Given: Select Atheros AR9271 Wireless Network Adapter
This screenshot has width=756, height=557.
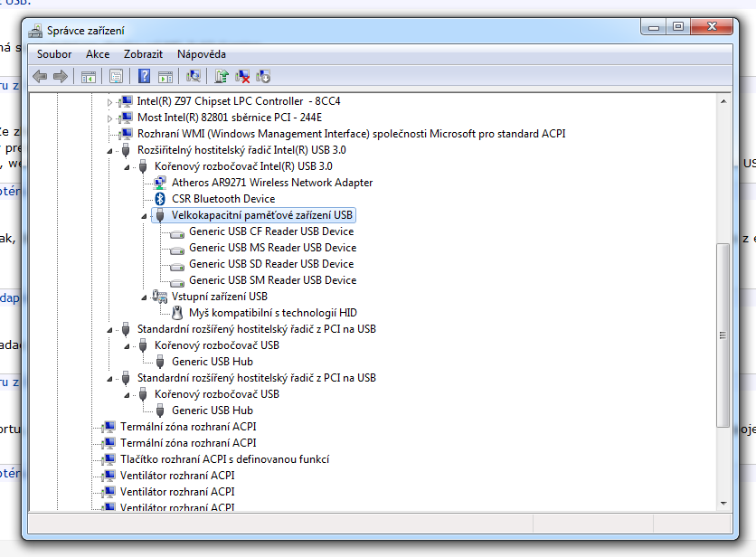Looking at the screenshot, I should (x=271, y=183).
